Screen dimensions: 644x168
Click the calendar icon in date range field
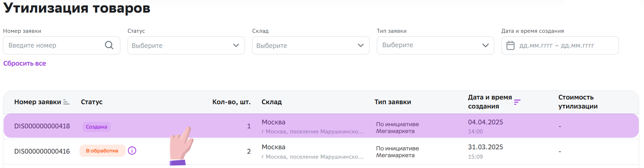point(510,45)
